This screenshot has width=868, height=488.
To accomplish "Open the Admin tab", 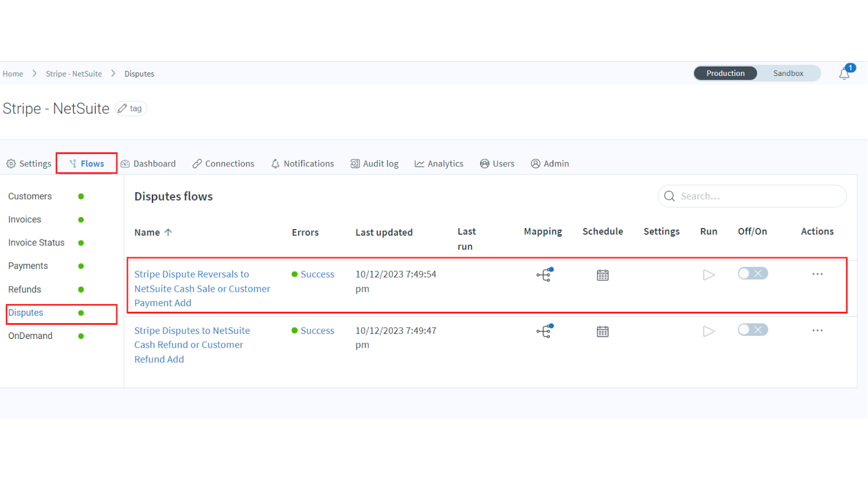I will pos(550,164).
